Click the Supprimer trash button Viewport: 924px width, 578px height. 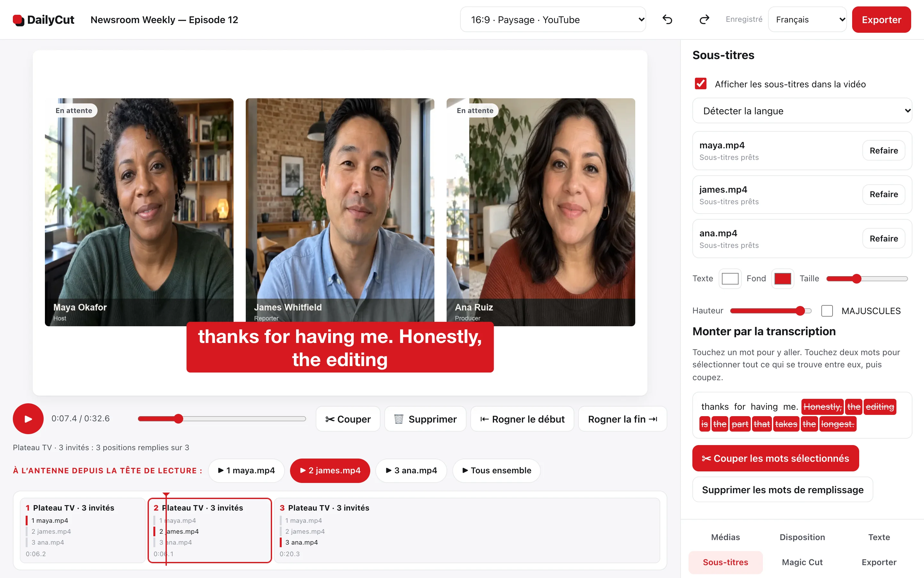point(425,419)
